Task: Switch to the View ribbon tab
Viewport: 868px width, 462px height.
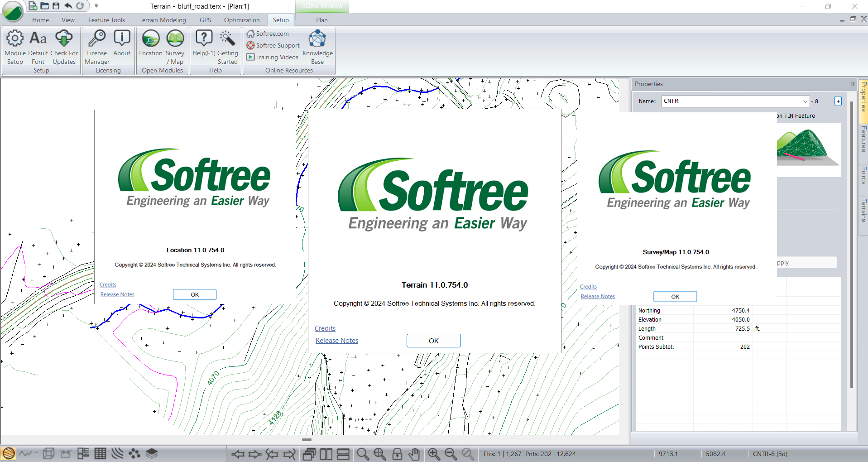Action: click(x=68, y=20)
